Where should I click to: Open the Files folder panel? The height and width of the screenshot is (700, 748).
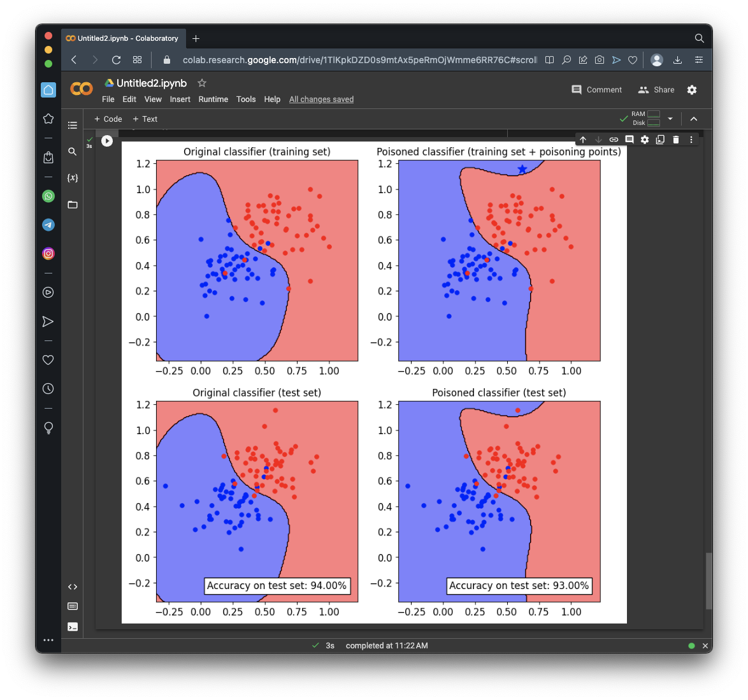point(73,205)
